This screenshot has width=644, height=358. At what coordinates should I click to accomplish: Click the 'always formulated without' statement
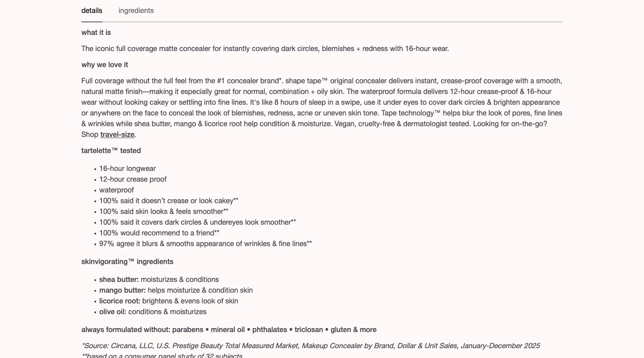pyautogui.click(x=229, y=330)
